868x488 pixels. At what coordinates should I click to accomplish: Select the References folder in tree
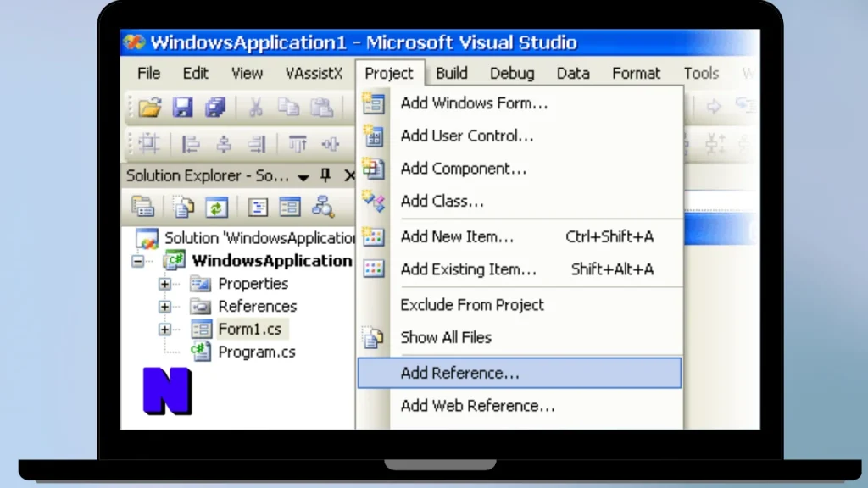click(x=258, y=307)
